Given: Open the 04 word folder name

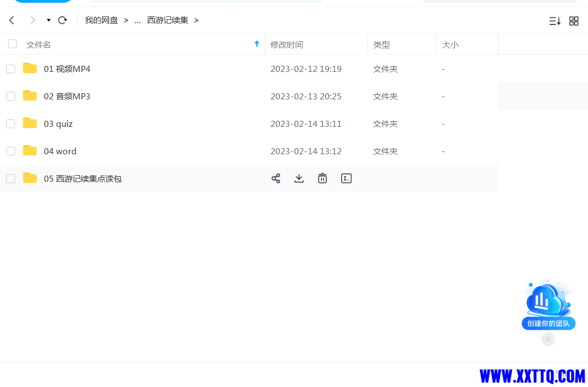Looking at the screenshot, I should click(x=60, y=151).
